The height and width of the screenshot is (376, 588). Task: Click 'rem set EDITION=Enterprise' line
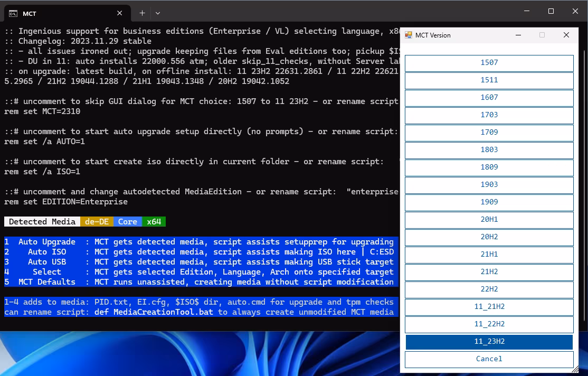pyautogui.click(x=66, y=202)
